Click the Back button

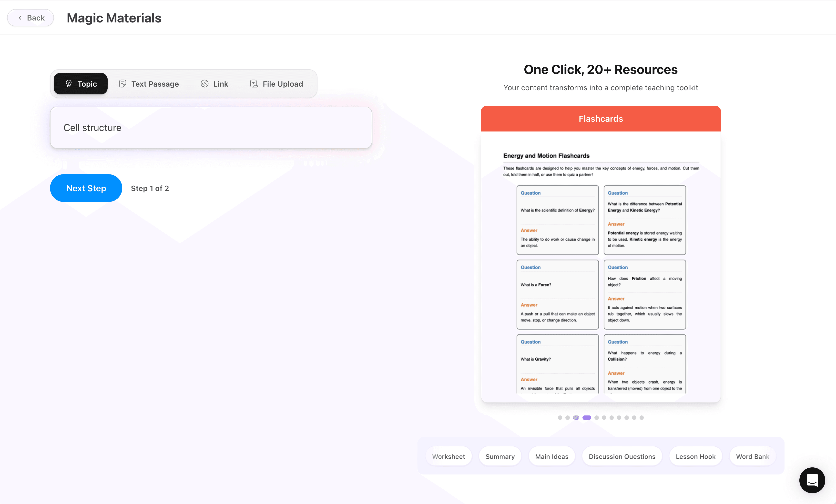tap(30, 18)
